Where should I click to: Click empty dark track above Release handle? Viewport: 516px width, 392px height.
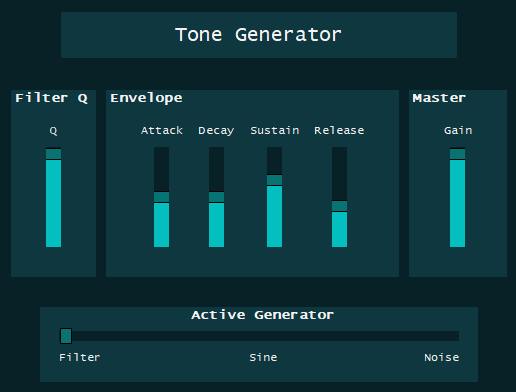click(339, 173)
